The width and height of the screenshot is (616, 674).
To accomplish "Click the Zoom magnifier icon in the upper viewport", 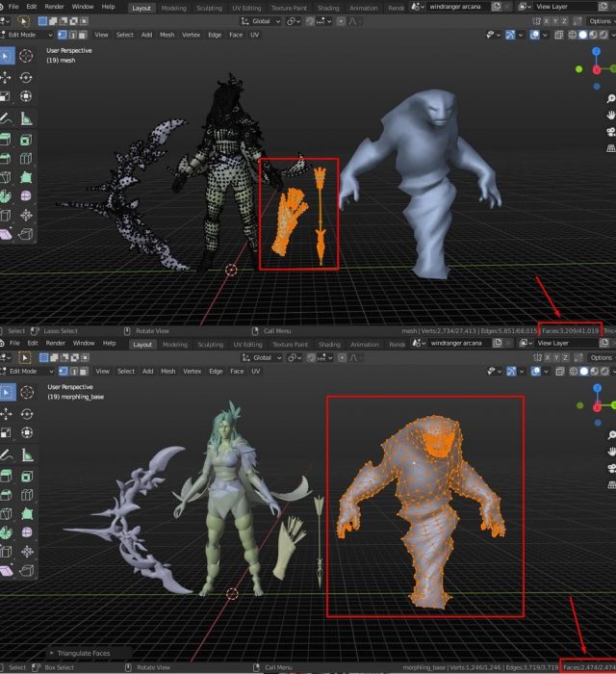I will pos(610,99).
